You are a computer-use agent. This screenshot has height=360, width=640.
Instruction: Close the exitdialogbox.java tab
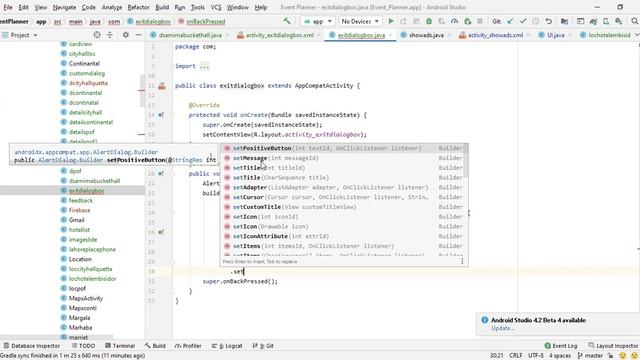pos(390,35)
